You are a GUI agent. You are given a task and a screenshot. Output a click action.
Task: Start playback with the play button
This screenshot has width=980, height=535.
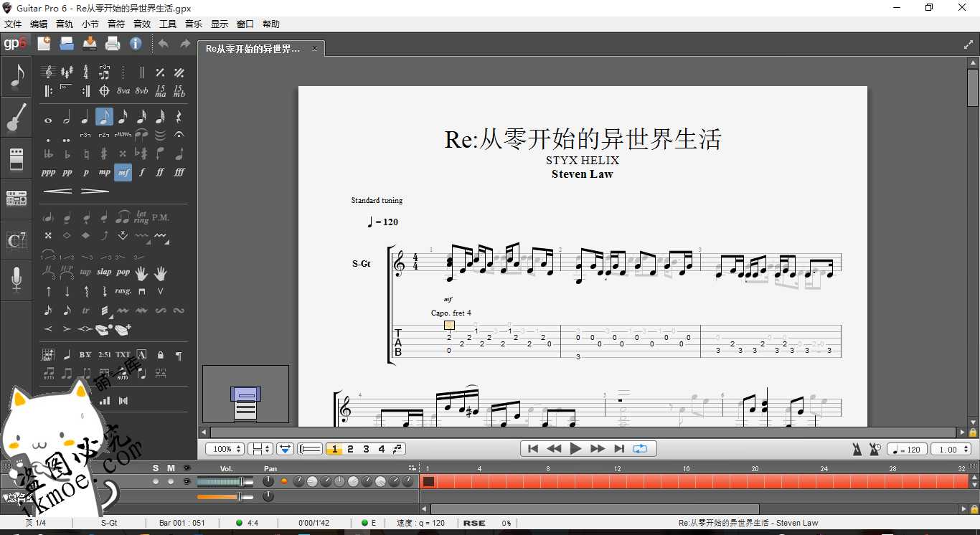click(575, 448)
